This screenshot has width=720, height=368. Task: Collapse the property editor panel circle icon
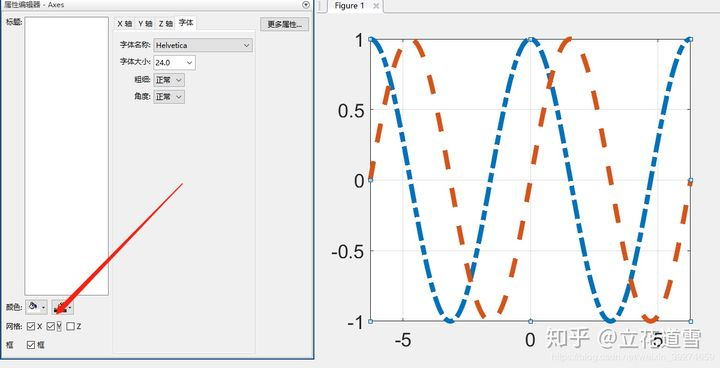click(x=306, y=5)
